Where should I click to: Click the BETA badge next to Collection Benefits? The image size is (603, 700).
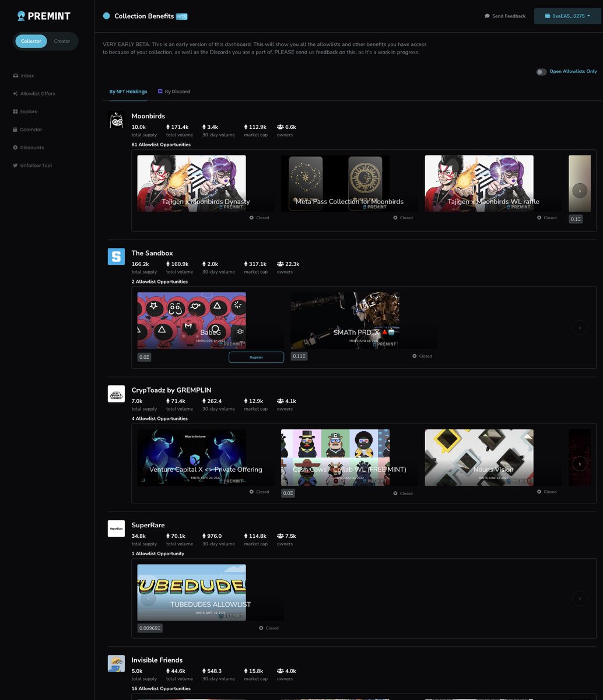click(181, 16)
